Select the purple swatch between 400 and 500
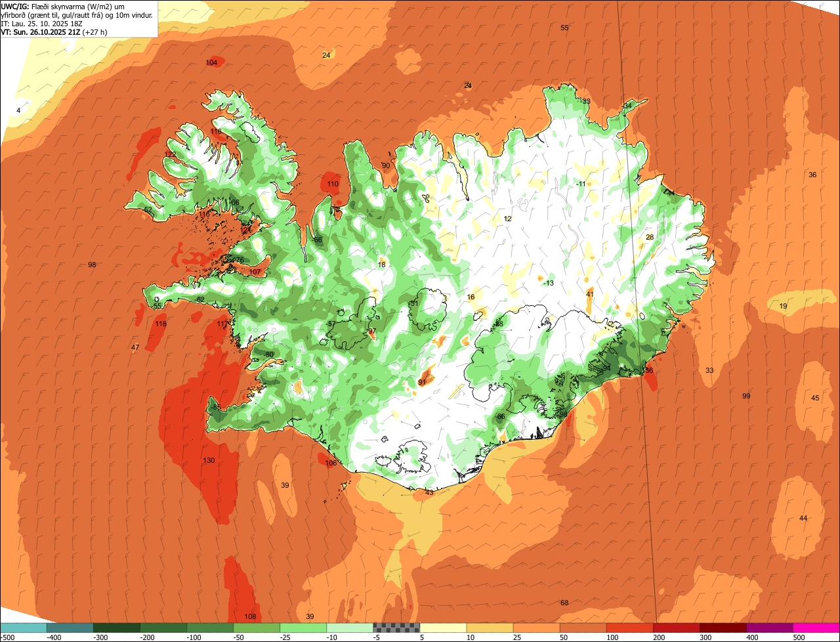 [770, 628]
